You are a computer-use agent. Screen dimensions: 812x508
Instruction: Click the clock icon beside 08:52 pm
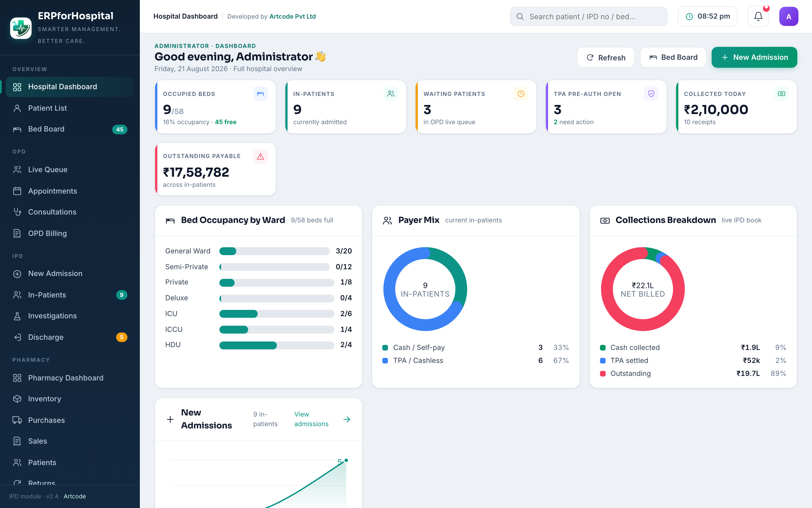tap(689, 16)
